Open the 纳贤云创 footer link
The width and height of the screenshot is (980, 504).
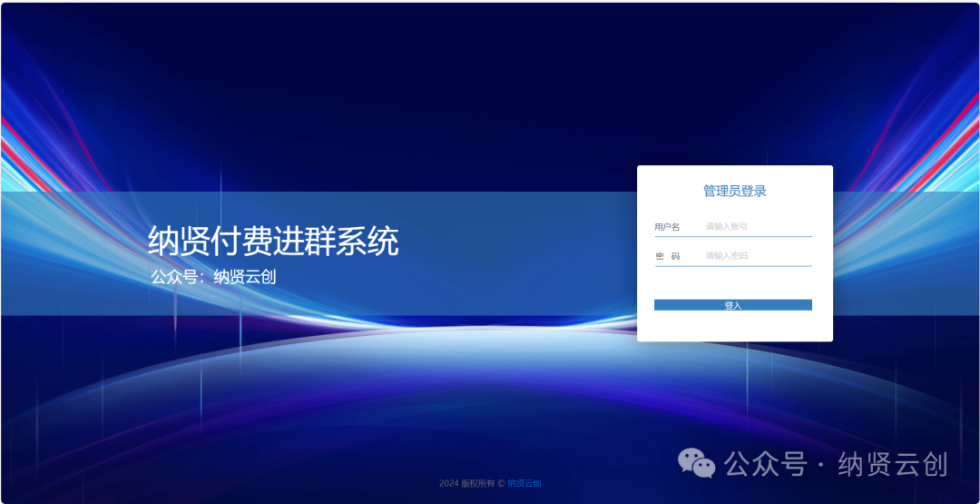point(524,483)
